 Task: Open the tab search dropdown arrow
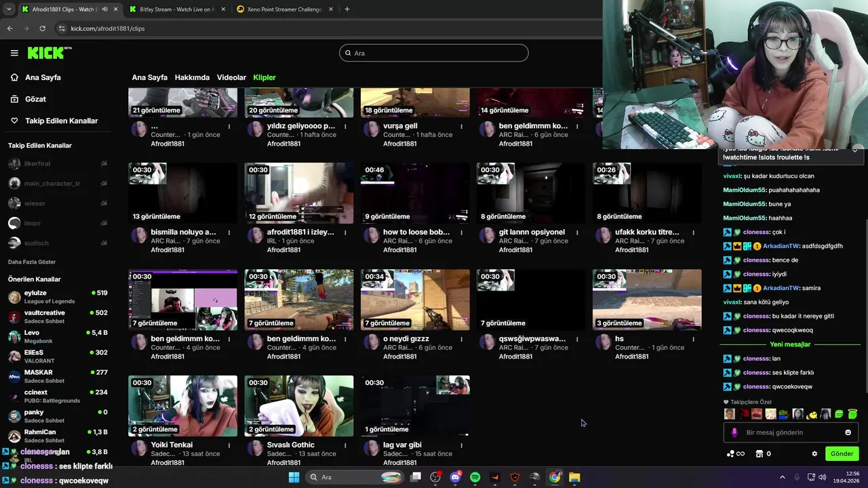coord(8,9)
